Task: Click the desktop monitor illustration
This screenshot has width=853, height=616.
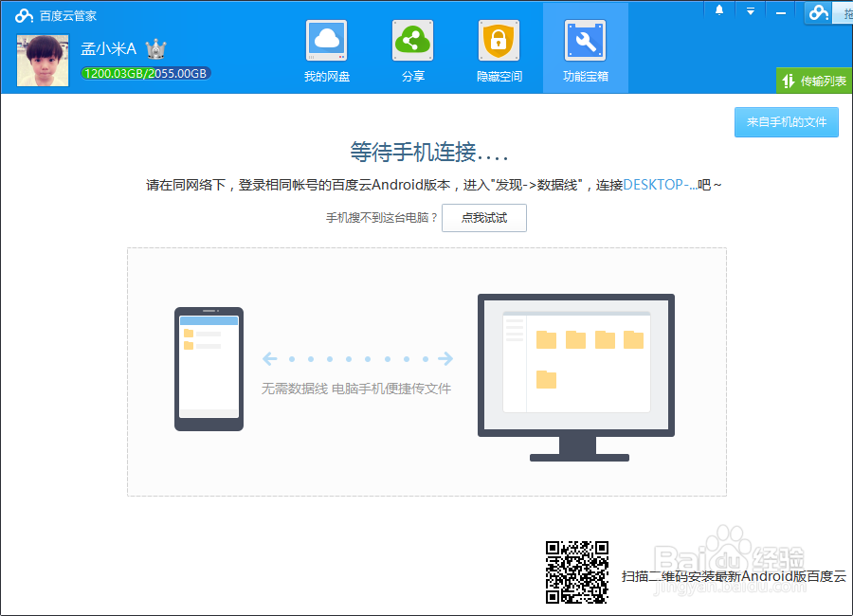Action: [x=576, y=377]
